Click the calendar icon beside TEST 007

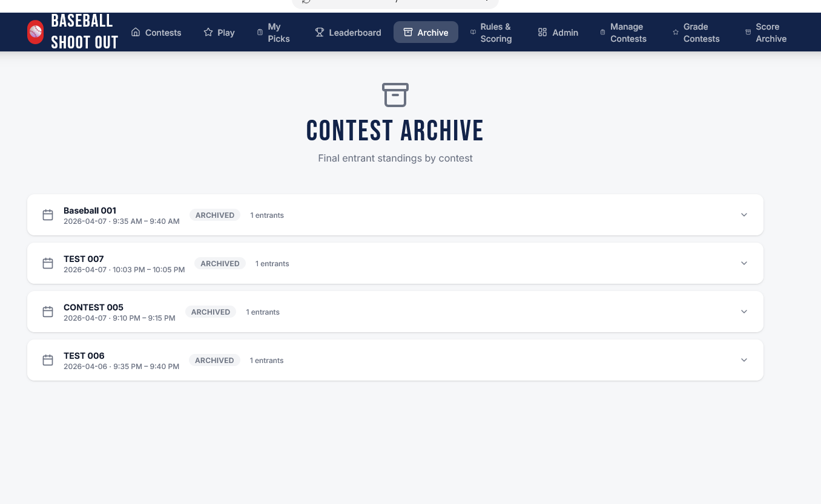(x=48, y=263)
